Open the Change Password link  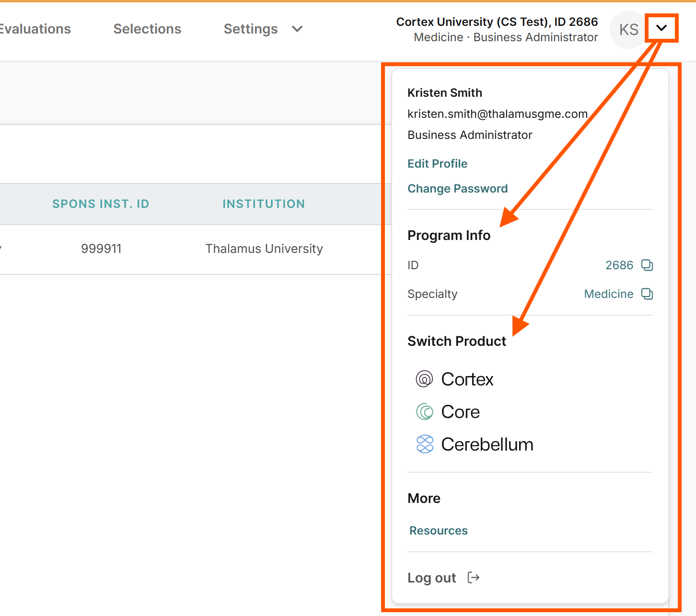[x=457, y=188]
